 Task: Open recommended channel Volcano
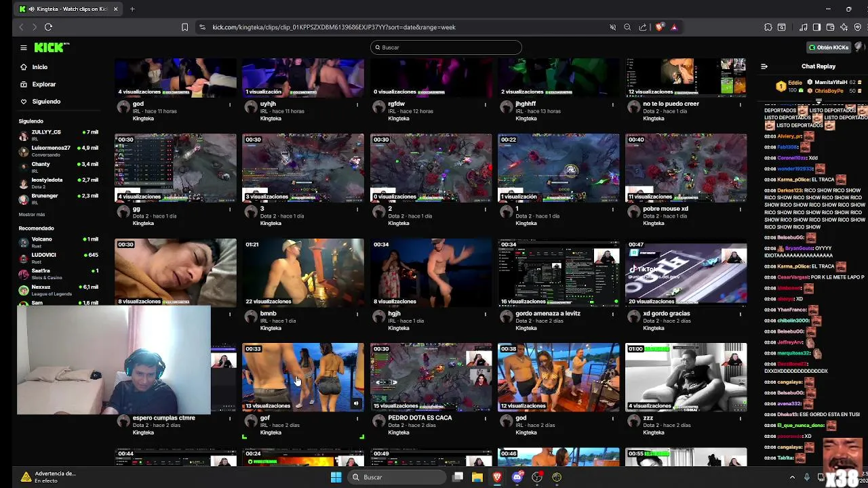click(x=58, y=242)
